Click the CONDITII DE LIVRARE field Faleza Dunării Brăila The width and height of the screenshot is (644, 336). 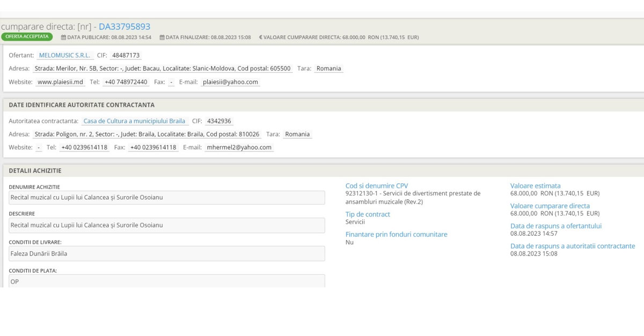click(x=166, y=253)
